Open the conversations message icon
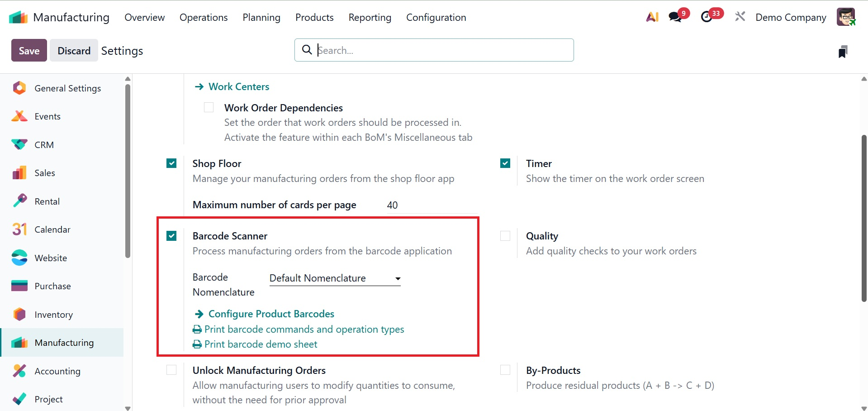868x411 pixels. [x=675, y=17]
